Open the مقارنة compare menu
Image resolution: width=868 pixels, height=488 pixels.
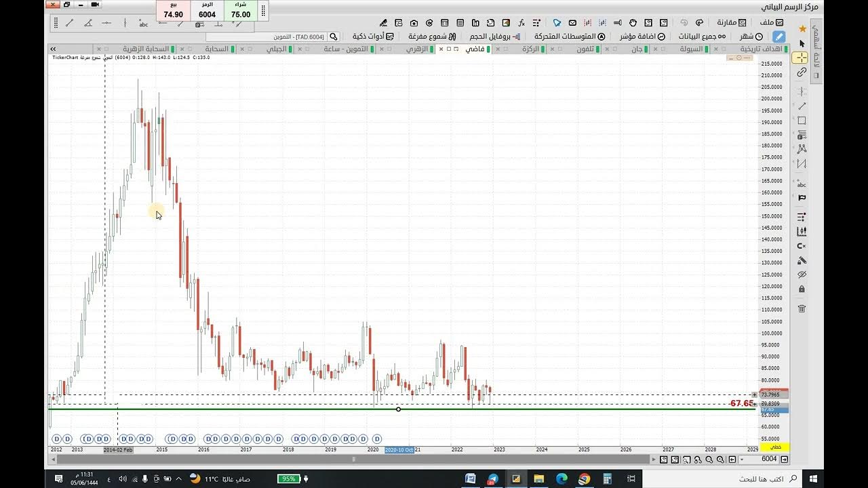(732, 22)
